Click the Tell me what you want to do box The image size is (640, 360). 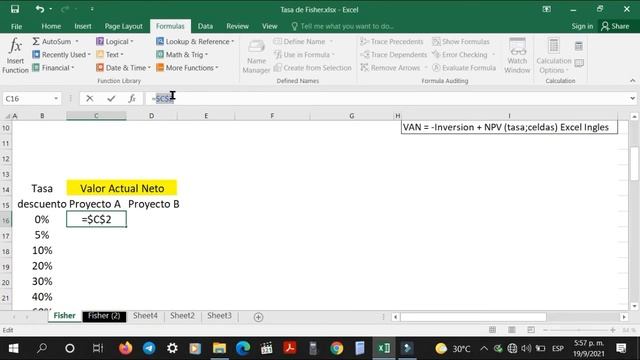click(343, 26)
